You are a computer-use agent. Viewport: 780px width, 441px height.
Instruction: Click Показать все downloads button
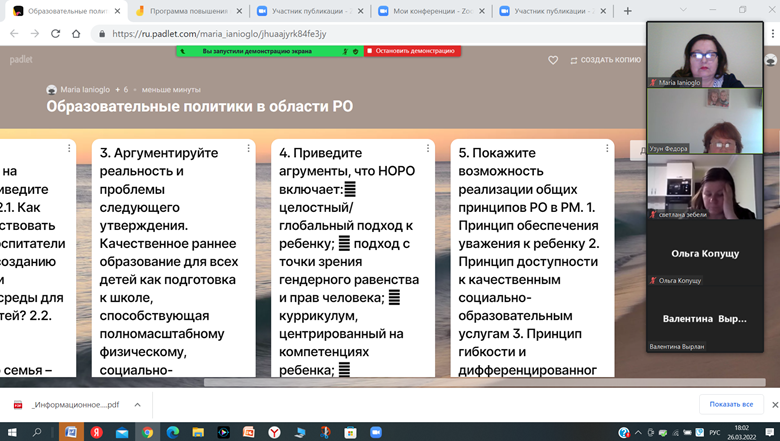point(731,404)
